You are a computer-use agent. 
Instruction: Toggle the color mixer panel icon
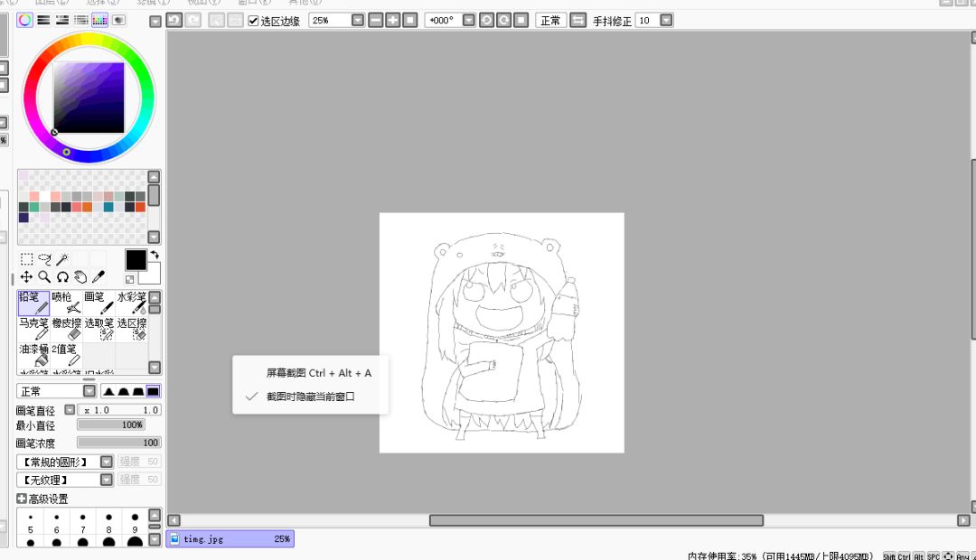(81, 20)
